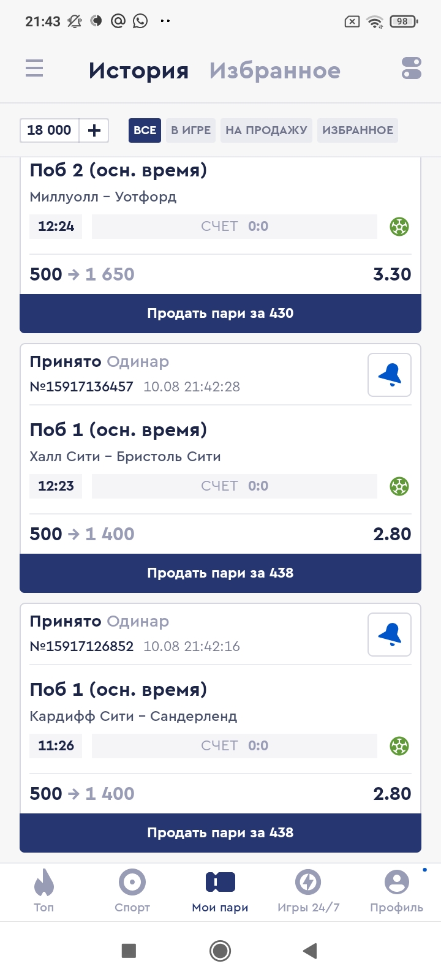441x980 pixels.
Task: Open the hamburger menu
Action: click(x=34, y=68)
